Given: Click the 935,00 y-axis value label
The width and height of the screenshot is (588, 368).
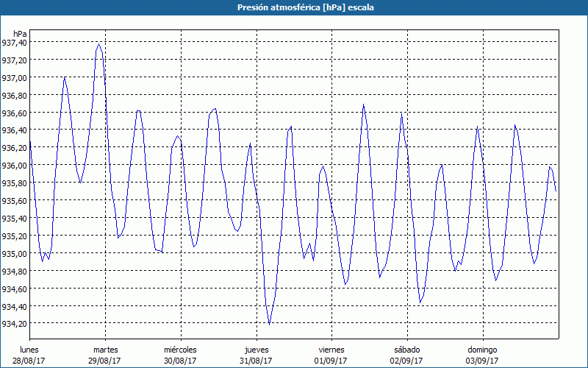Looking at the screenshot, I should point(14,253).
